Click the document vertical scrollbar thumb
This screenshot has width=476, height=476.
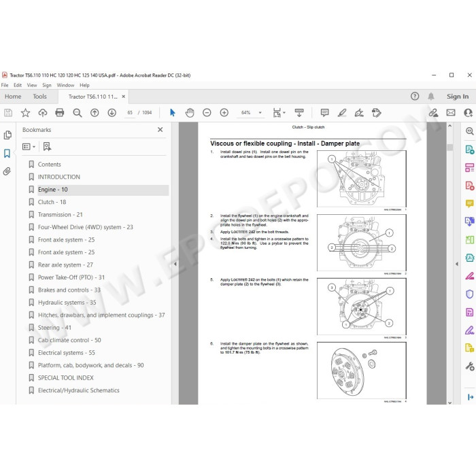coord(450,147)
